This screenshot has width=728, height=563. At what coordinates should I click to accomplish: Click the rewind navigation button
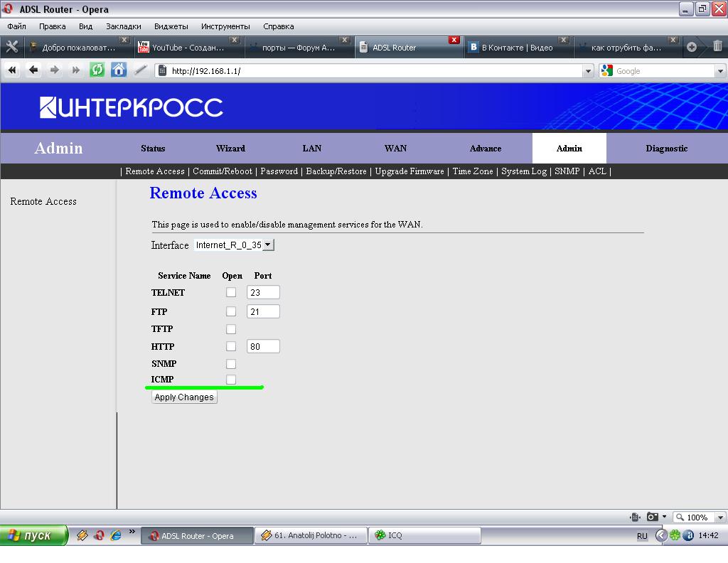(x=12, y=70)
